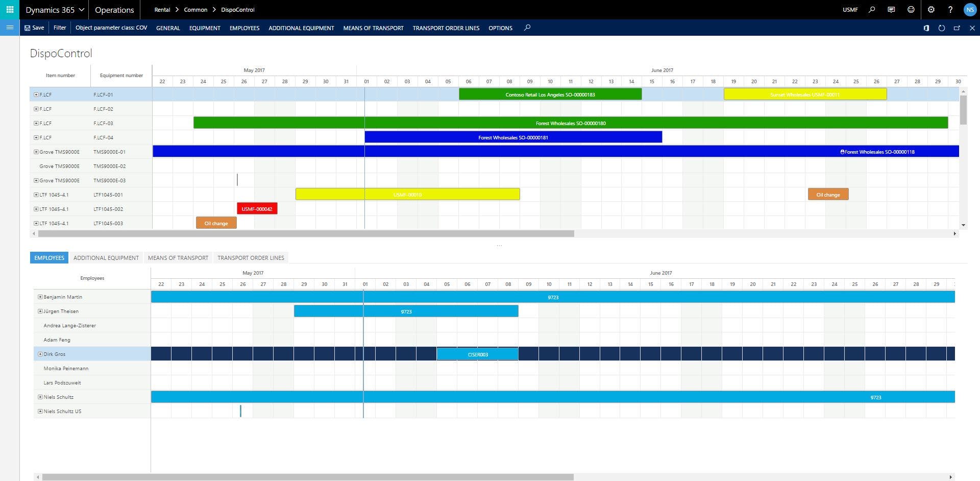This screenshot has width=980, height=481.
Task: Expand Dirk Gros employee row
Action: click(x=40, y=354)
